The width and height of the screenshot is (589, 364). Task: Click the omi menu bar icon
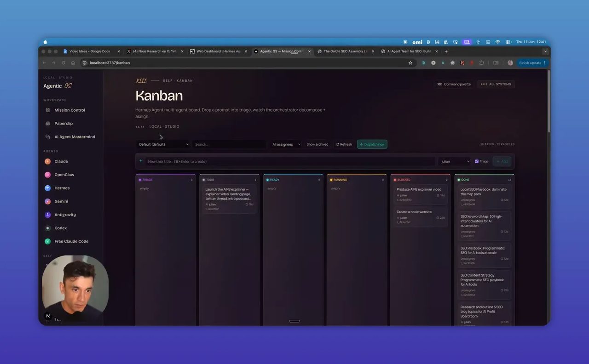click(x=417, y=42)
